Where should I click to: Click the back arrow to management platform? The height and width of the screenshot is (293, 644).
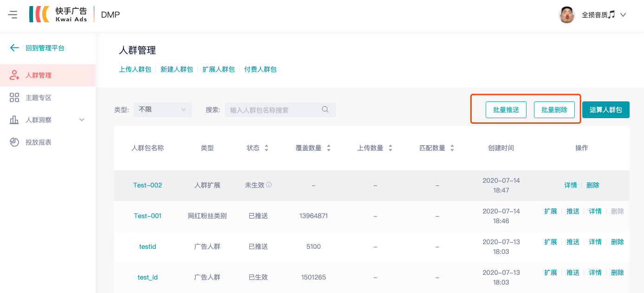[14, 47]
